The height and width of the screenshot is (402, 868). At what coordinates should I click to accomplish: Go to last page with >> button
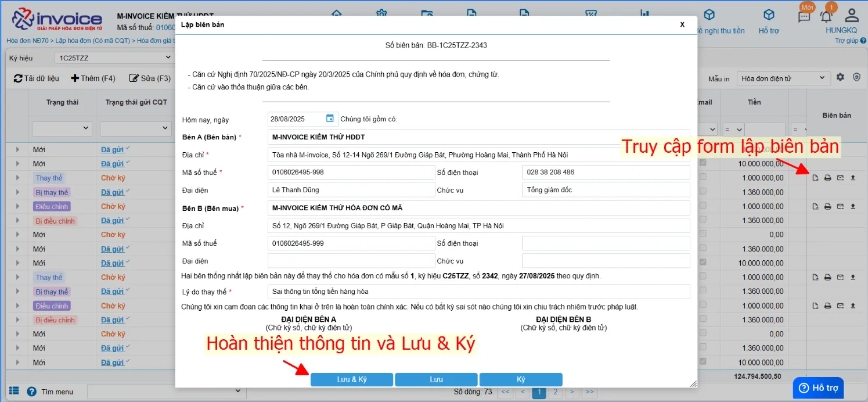589,392
